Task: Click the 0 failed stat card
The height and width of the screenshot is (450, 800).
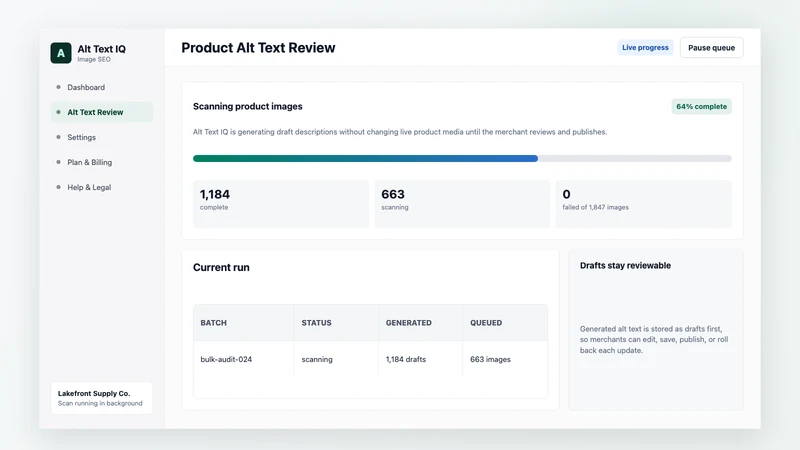Action: (x=643, y=204)
